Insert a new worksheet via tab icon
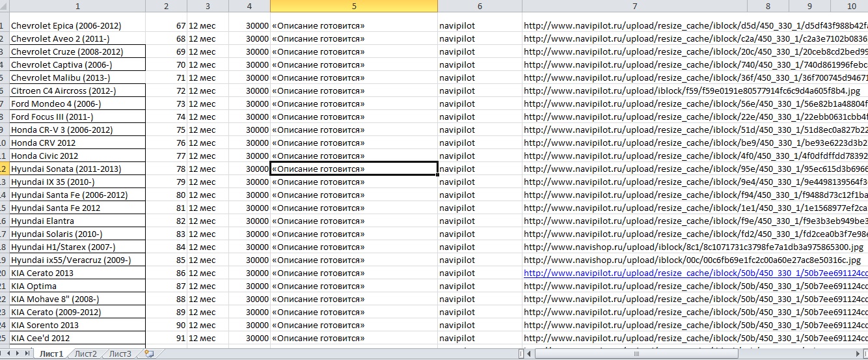 click(149, 354)
